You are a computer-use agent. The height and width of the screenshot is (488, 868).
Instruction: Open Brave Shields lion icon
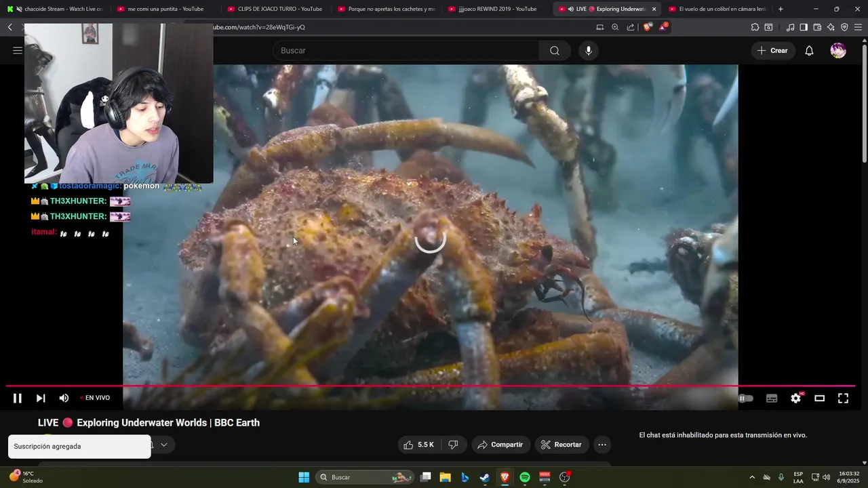coord(648,27)
